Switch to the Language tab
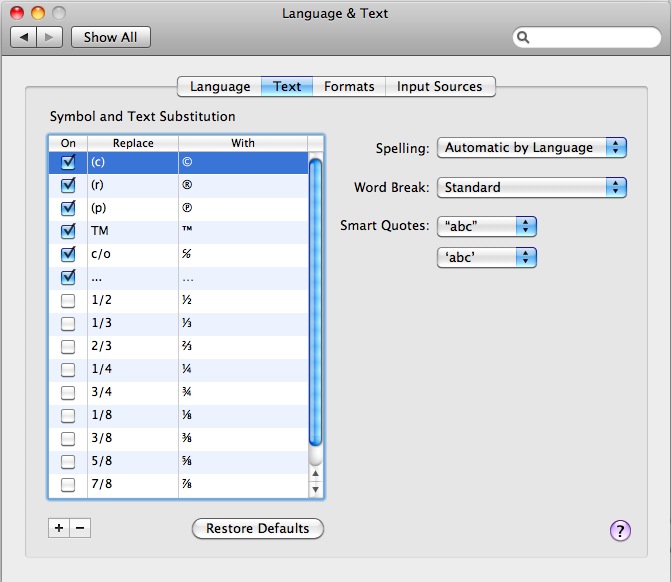The height and width of the screenshot is (582, 671). pos(220,86)
